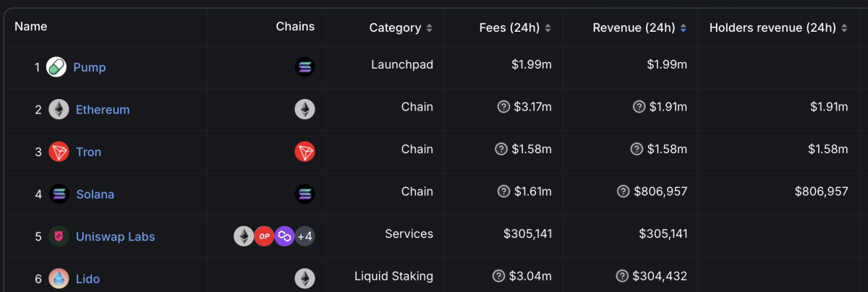This screenshot has height=292, width=868.
Task: Click help icon beside Ethereum $3.17m fees
Action: (x=503, y=107)
